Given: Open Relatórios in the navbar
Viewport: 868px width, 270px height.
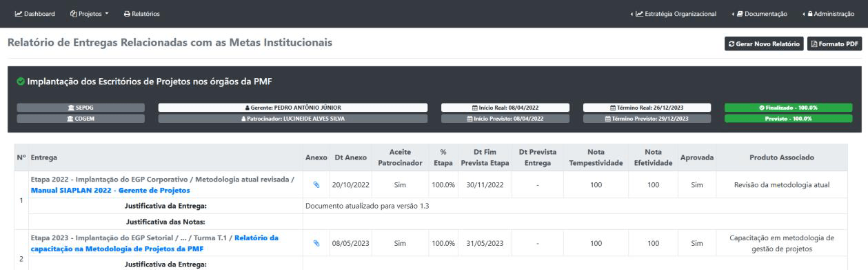Looking at the screenshot, I should (x=141, y=14).
